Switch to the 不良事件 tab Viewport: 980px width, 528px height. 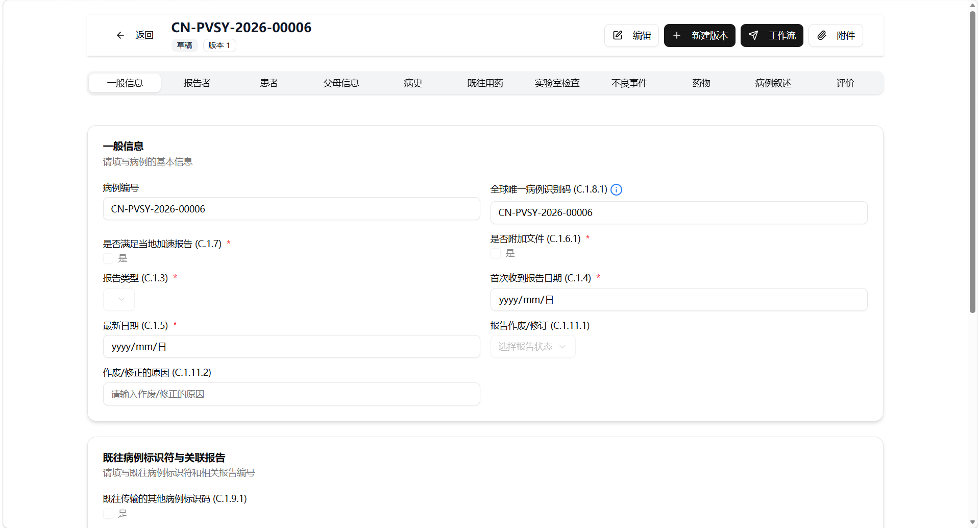pos(629,83)
